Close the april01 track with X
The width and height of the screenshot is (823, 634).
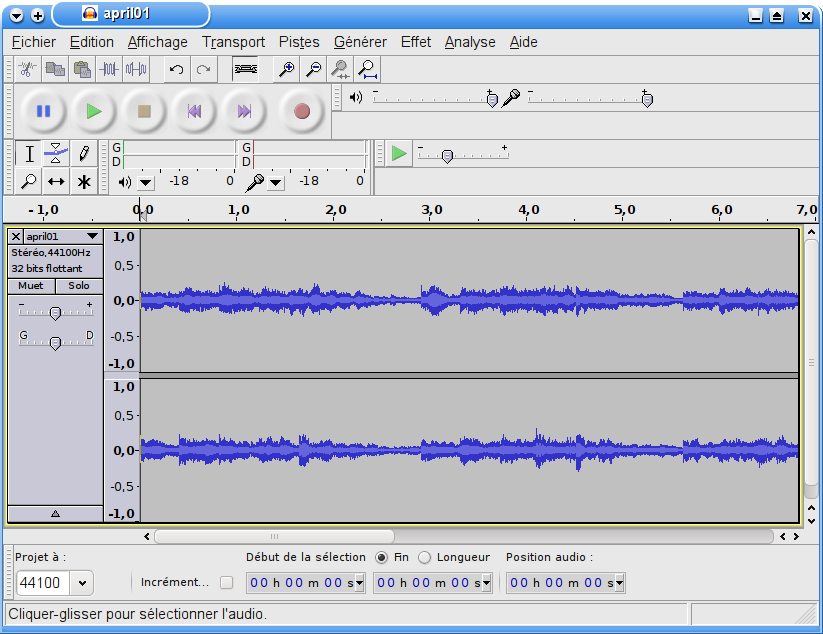click(x=16, y=237)
